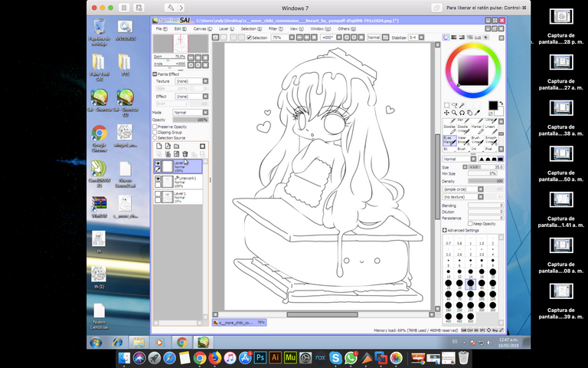
Task: Open the Canvas menu
Action: [202, 29]
